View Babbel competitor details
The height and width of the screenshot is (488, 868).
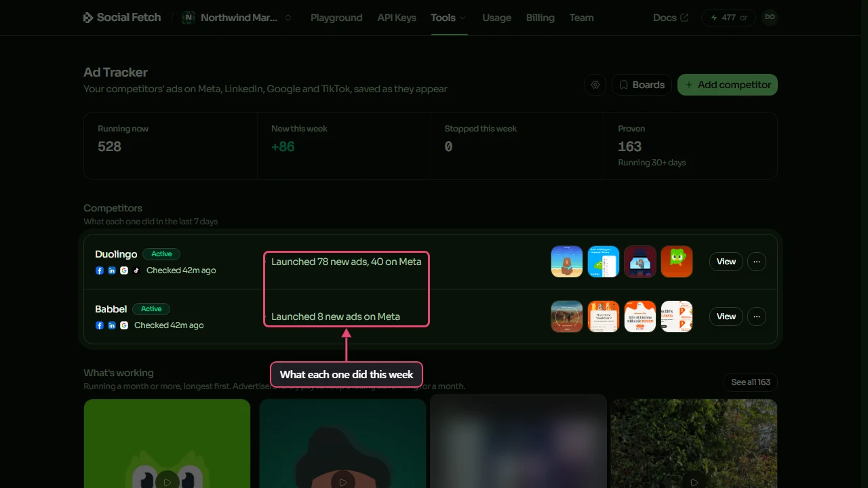726,317
